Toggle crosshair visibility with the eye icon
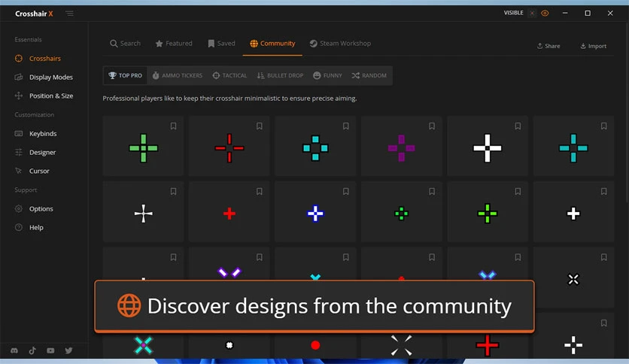 pos(545,14)
